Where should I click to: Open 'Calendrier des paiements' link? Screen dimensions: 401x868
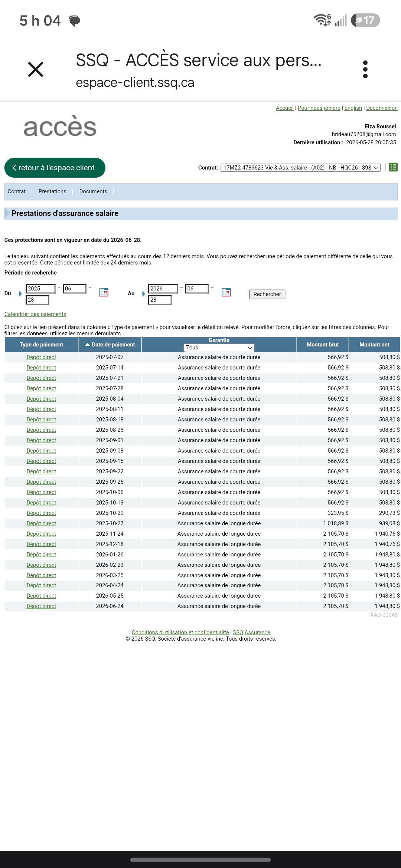35,314
